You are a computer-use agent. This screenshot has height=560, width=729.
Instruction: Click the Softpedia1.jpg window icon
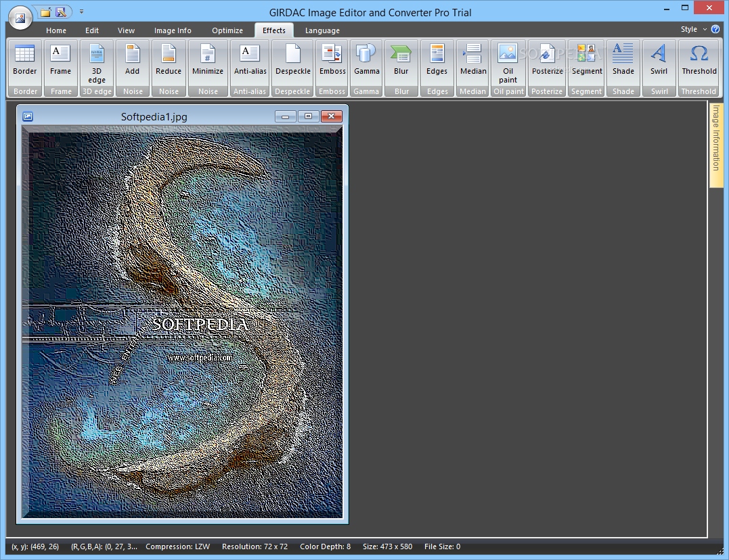[28, 116]
